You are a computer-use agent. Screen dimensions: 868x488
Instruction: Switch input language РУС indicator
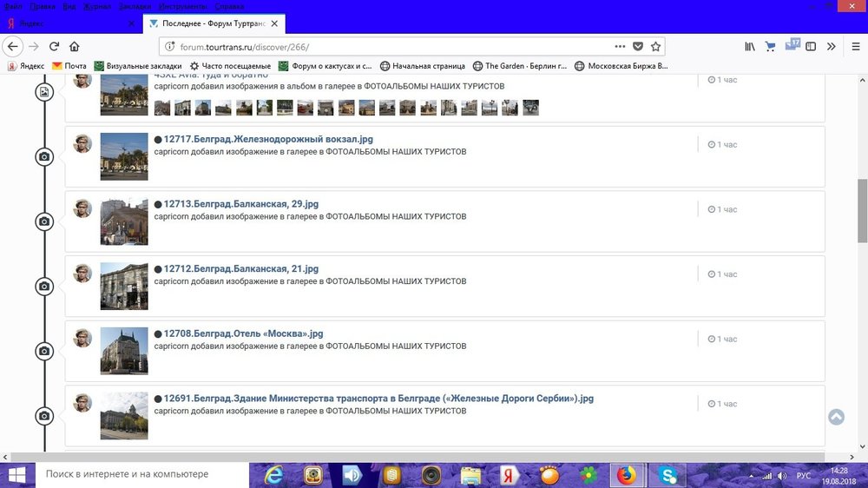click(804, 476)
